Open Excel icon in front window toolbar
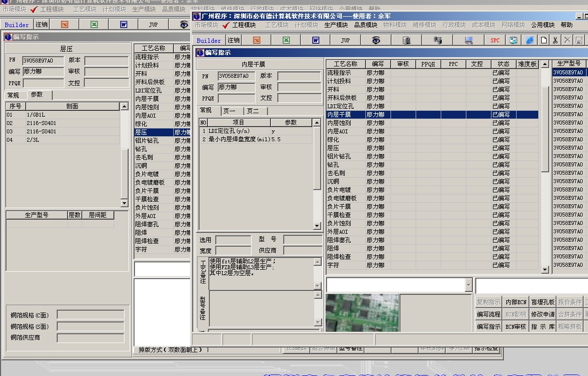The image size is (588, 376). (286, 40)
